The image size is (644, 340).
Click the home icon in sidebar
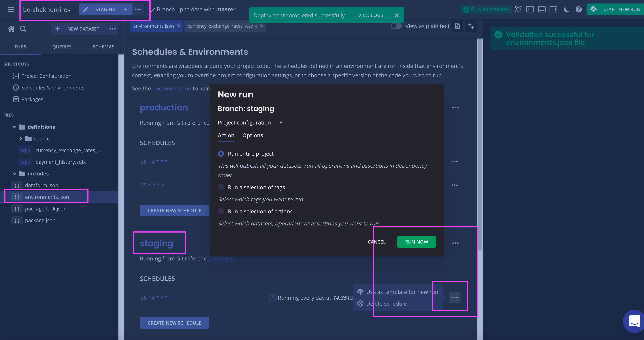(x=11, y=29)
